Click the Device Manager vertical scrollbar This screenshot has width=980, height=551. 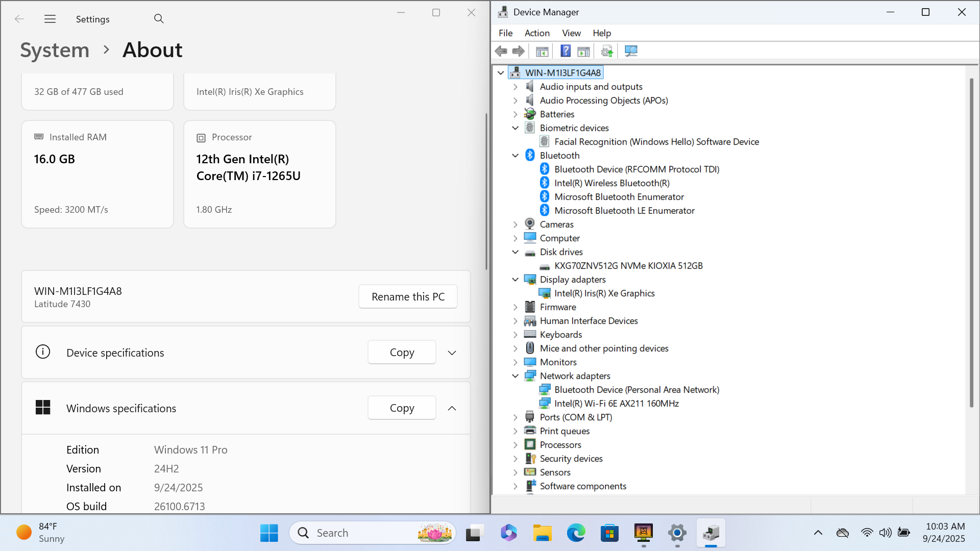pos(971,243)
